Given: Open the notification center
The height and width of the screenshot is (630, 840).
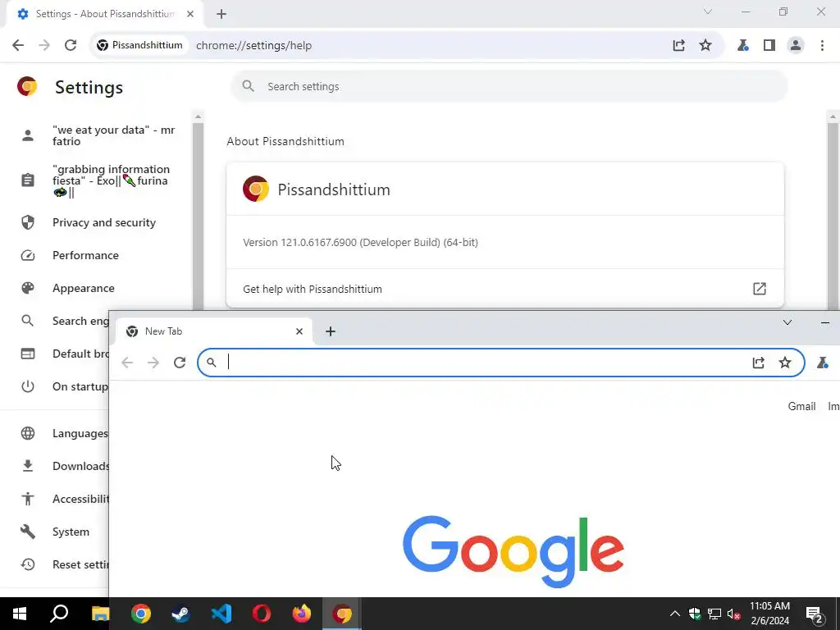Looking at the screenshot, I should [x=815, y=614].
